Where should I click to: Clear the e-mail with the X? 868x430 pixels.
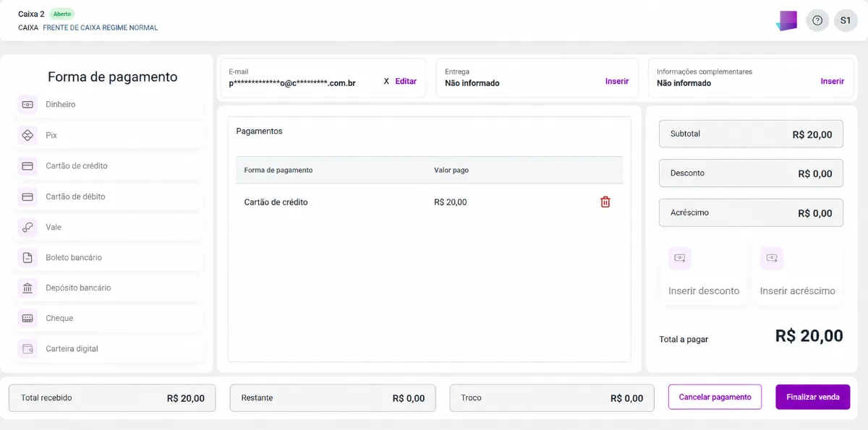coord(386,82)
